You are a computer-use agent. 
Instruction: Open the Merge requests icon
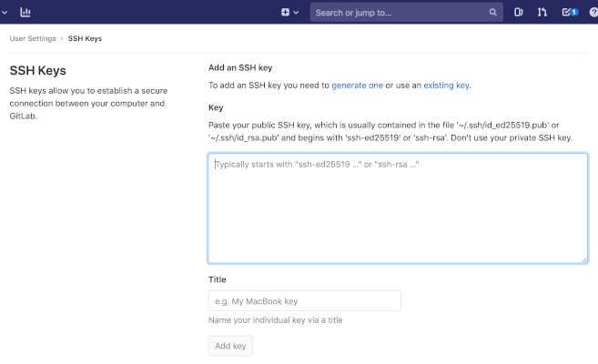(x=542, y=12)
